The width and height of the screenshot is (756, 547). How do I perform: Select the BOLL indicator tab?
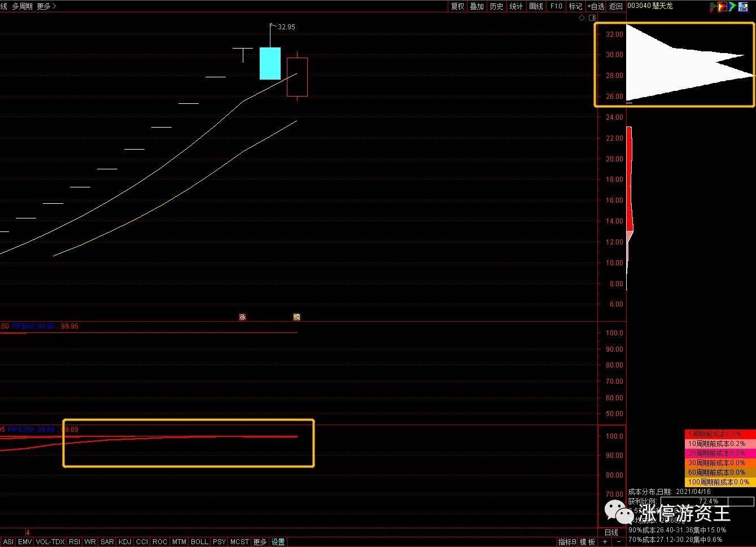tap(199, 542)
